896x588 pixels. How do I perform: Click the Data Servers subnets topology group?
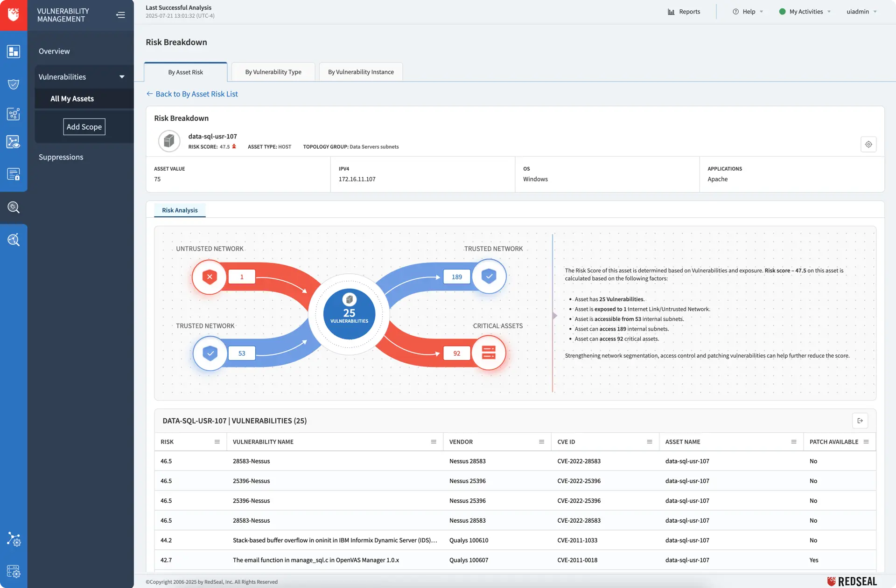pyautogui.click(x=374, y=147)
